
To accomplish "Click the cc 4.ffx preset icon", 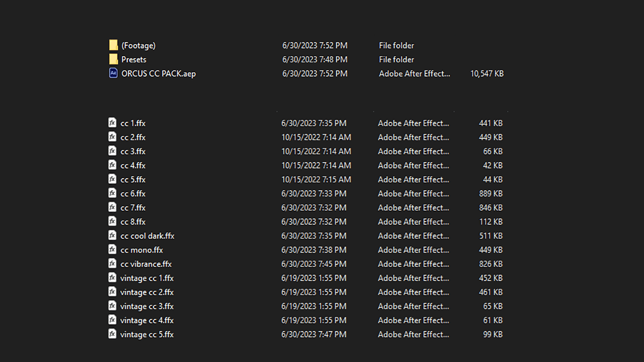I will click(x=112, y=165).
